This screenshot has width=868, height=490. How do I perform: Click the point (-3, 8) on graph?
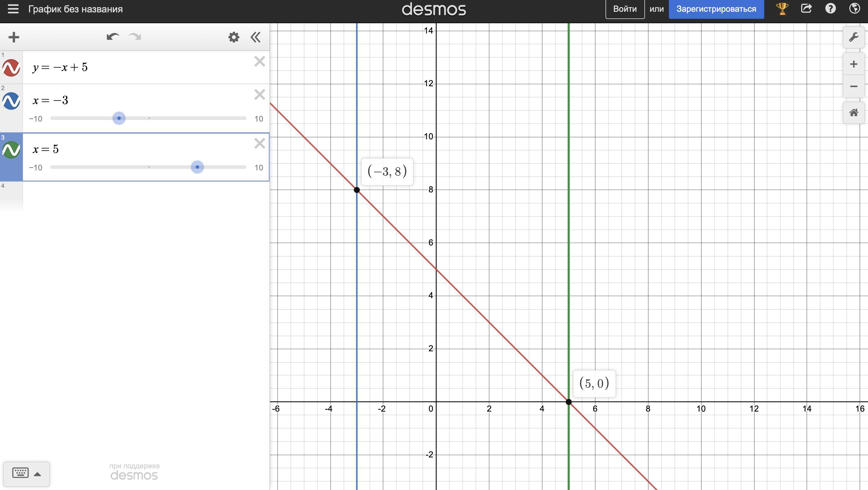(357, 190)
